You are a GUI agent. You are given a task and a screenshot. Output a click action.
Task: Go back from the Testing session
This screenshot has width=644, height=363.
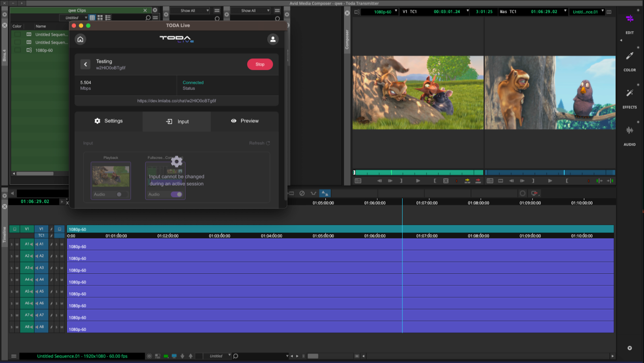pos(85,64)
